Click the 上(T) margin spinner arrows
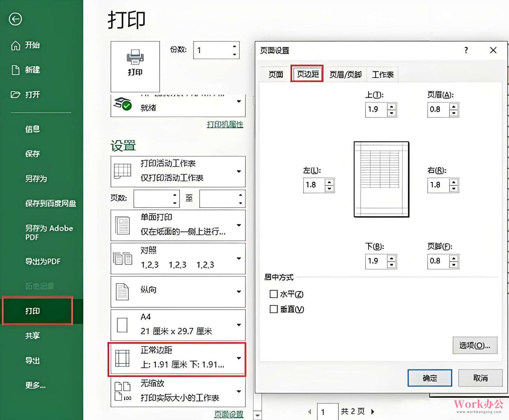The image size is (509, 420). point(392,110)
